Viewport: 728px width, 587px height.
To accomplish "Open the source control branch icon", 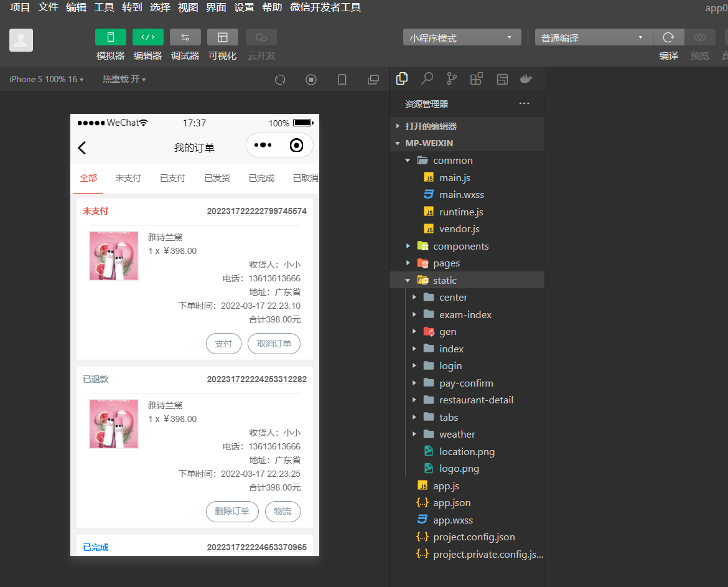I will tap(452, 78).
